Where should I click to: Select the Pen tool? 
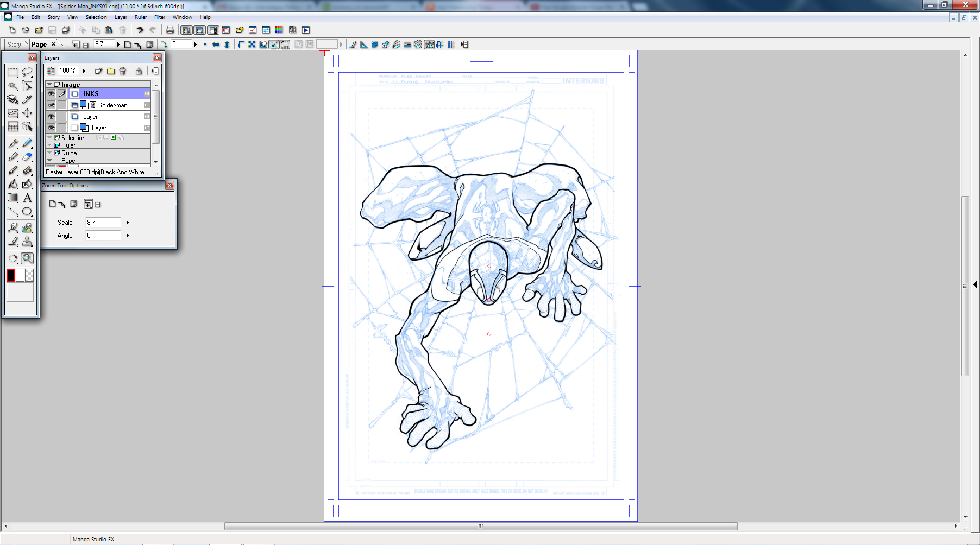pos(13,143)
